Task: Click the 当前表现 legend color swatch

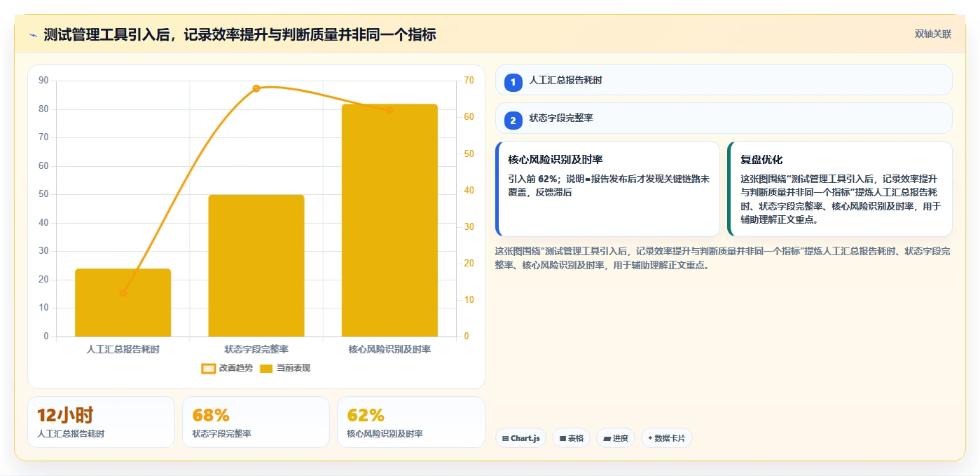Action: click(266, 368)
